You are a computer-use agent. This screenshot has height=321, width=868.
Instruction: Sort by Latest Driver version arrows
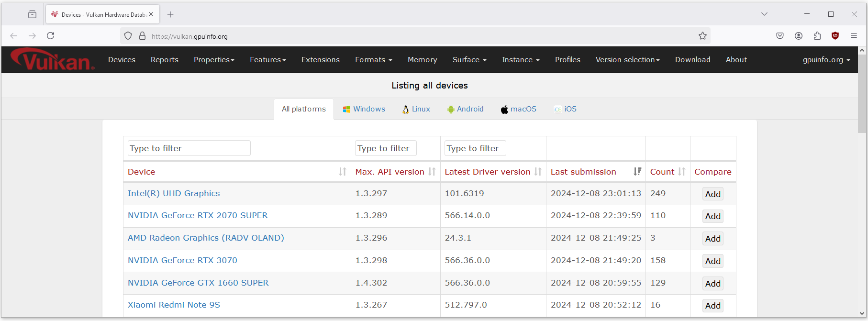pyautogui.click(x=538, y=172)
